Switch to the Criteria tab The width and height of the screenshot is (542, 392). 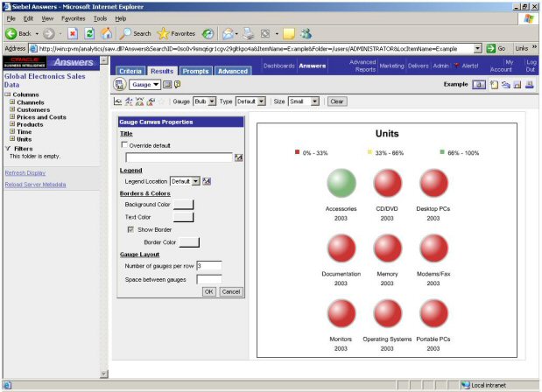[x=130, y=71]
